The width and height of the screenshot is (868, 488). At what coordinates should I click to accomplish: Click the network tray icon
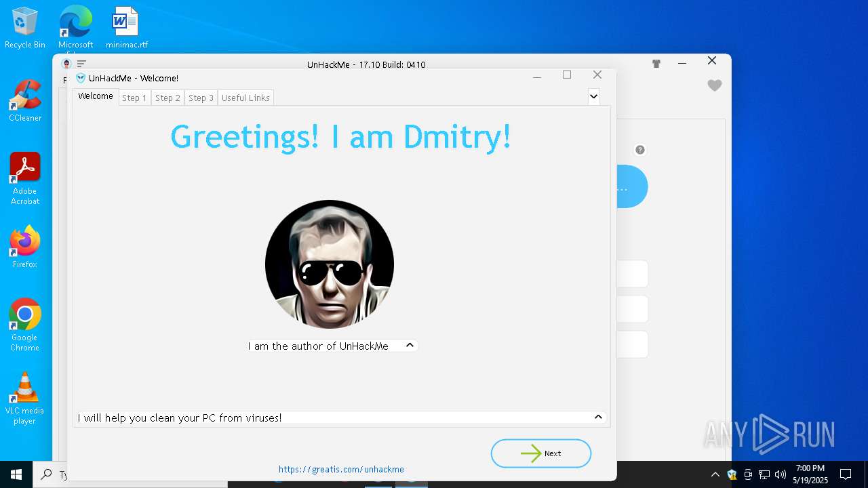[764, 474]
